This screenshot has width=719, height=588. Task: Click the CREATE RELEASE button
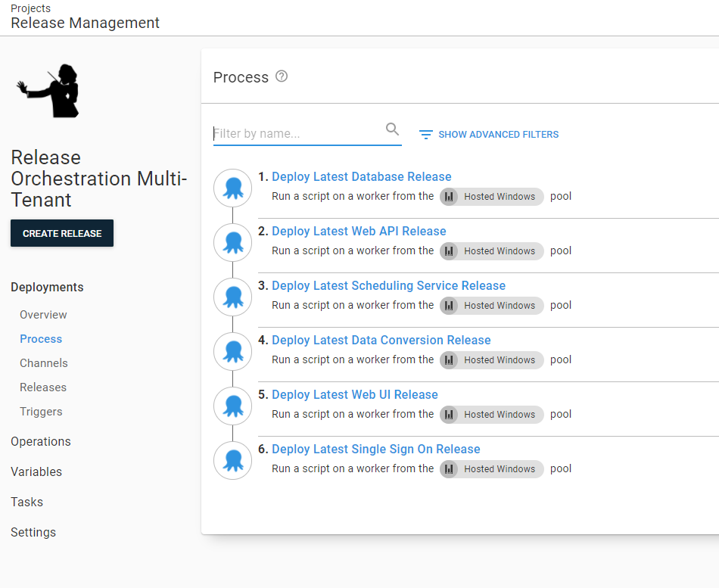coord(61,233)
